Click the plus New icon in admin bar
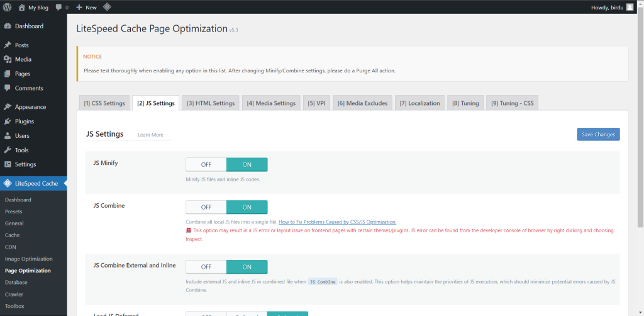This screenshot has width=644, height=316. click(79, 8)
